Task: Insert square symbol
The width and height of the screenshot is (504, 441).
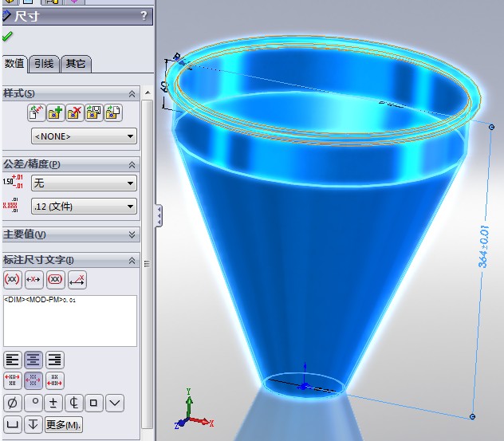Action: coord(94,403)
